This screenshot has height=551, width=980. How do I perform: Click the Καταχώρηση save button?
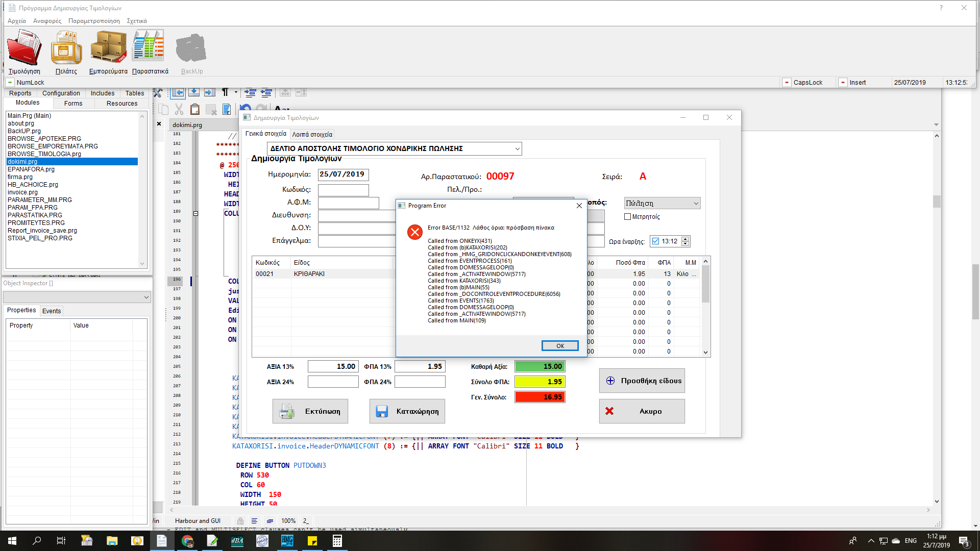click(x=407, y=411)
